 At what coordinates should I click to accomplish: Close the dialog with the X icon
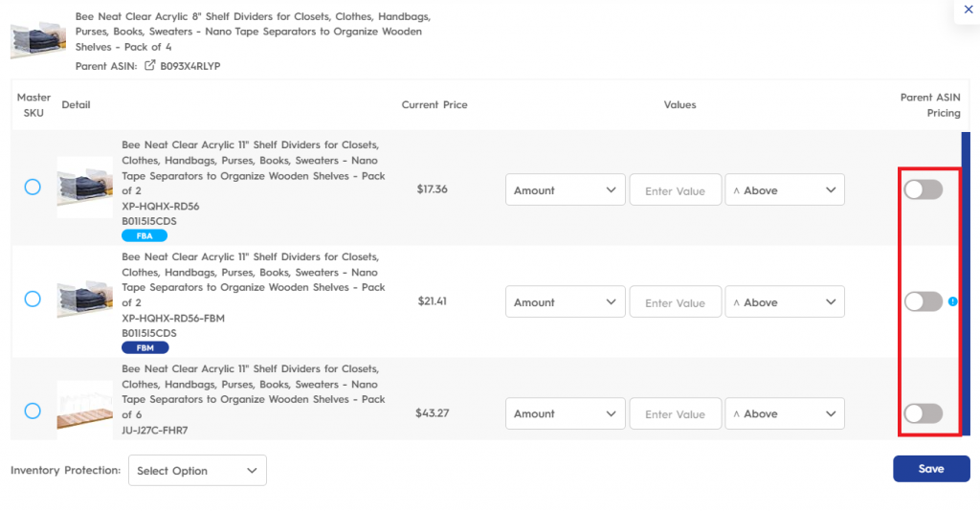(x=969, y=10)
